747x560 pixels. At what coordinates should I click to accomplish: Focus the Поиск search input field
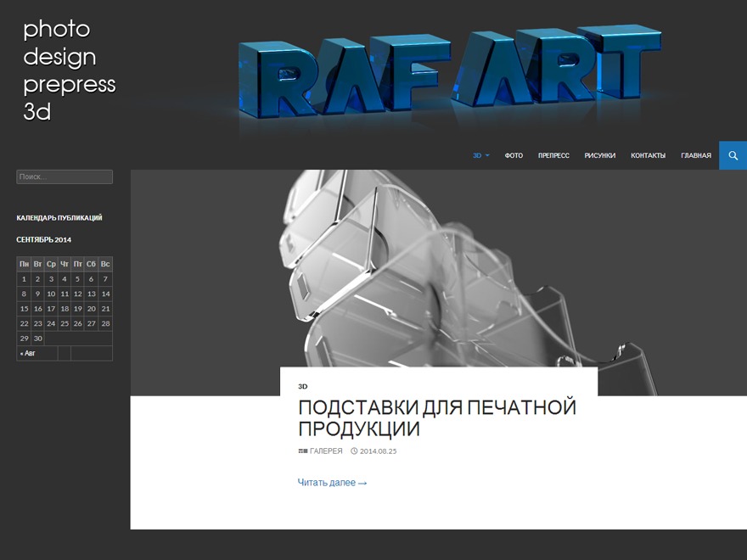click(x=65, y=176)
